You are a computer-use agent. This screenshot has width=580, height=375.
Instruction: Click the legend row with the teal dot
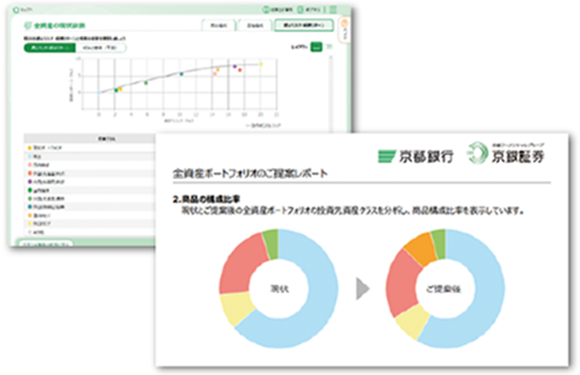pos(90,207)
